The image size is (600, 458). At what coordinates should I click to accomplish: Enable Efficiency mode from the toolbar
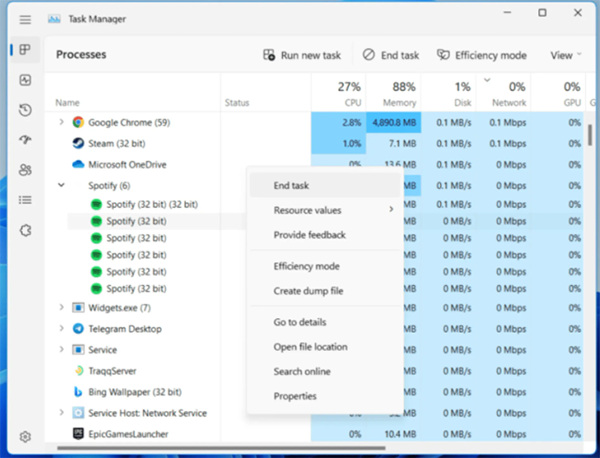point(482,55)
